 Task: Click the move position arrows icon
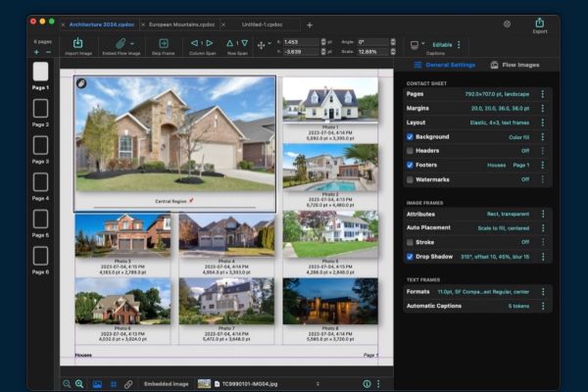coord(261,45)
